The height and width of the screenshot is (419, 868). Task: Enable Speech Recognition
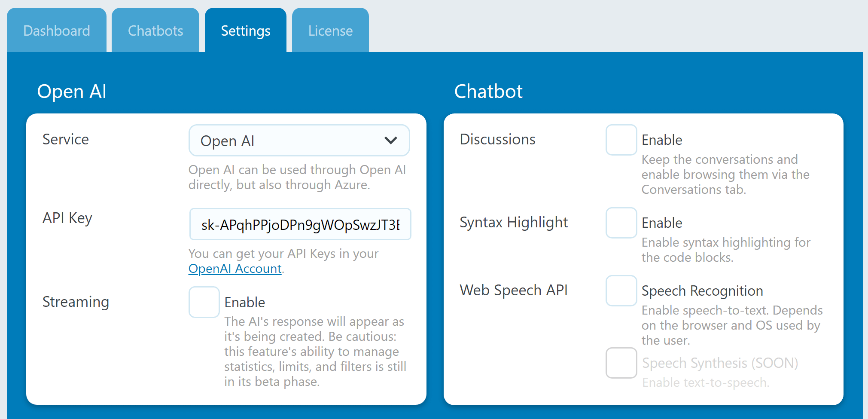[621, 291]
